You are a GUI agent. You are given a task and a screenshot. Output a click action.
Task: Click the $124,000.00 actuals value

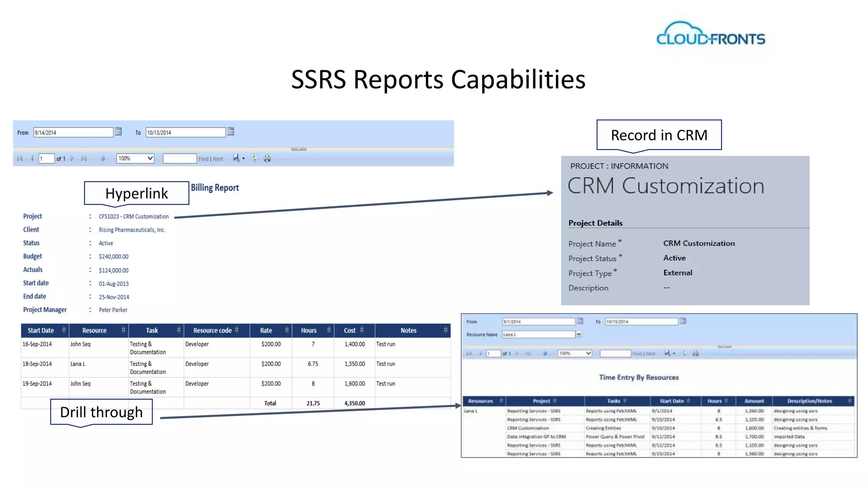tap(114, 270)
